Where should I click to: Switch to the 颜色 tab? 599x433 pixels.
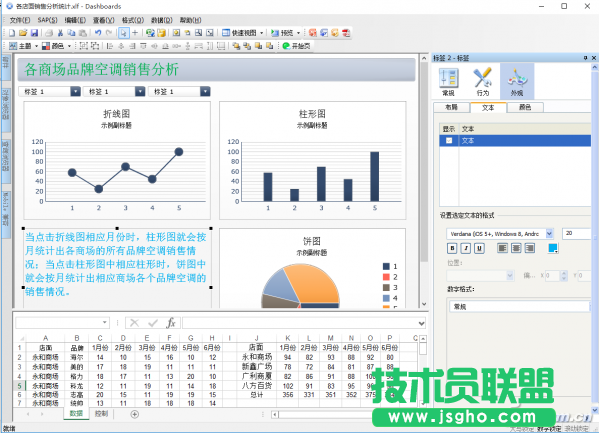click(x=525, y=107)
